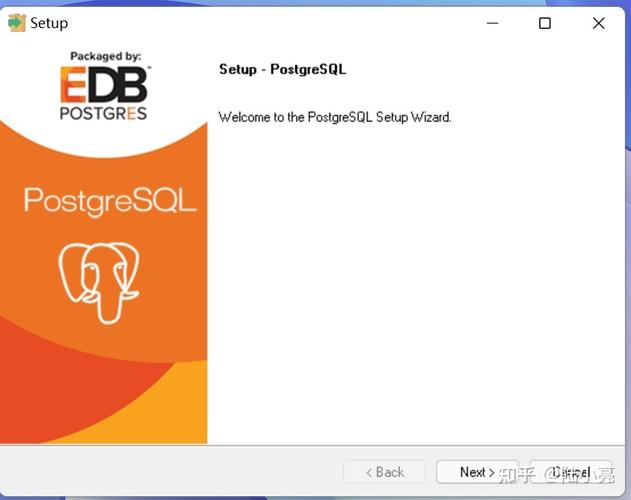
Task: Close the Setup window
Action: point(598,23)
